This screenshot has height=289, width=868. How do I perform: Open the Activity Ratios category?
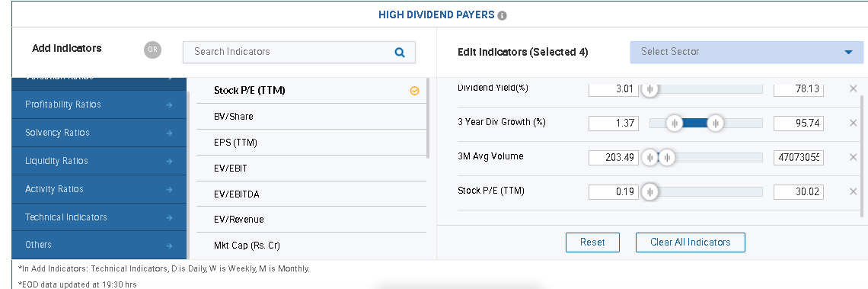point(99,189)
